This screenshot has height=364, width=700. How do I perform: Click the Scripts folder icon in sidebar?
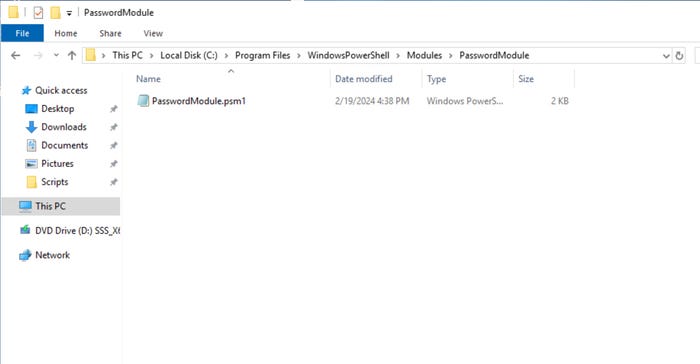pyautogui.click(x=31, y=182)
